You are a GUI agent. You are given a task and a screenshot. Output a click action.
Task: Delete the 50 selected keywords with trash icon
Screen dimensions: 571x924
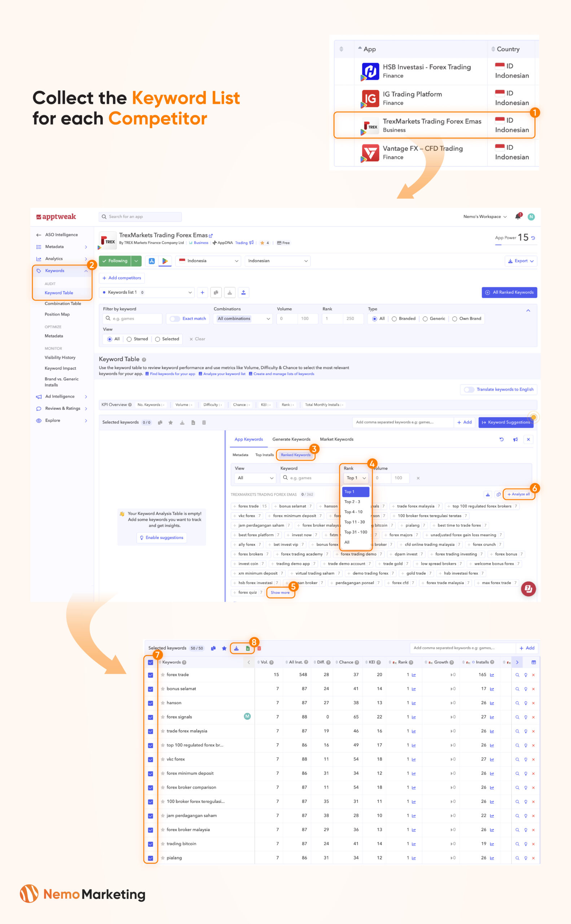pos(259,648)
